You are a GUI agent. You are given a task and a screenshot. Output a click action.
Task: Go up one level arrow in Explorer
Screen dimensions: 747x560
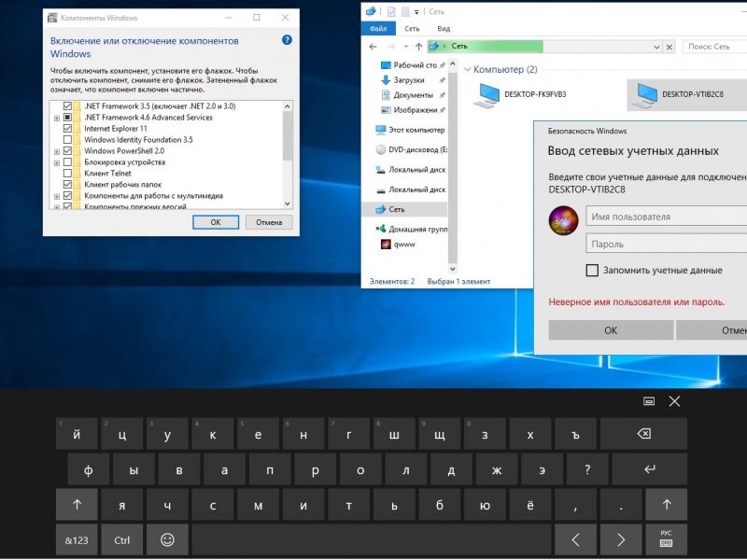[x=418, y=46]
